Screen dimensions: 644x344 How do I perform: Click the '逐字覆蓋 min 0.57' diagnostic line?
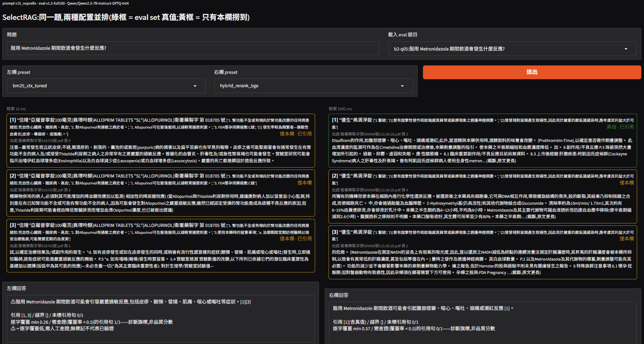[x=414, y=329]
